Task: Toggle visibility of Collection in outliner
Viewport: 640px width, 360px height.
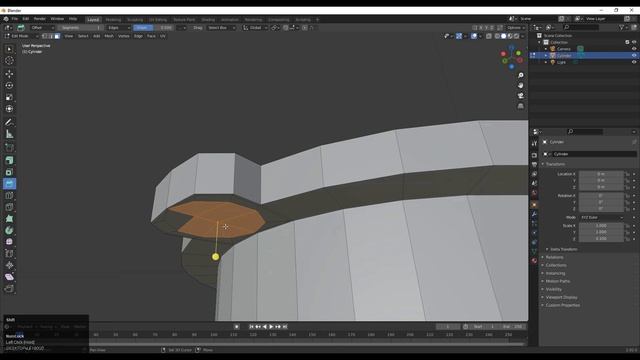Action: [x=634, y=42]
